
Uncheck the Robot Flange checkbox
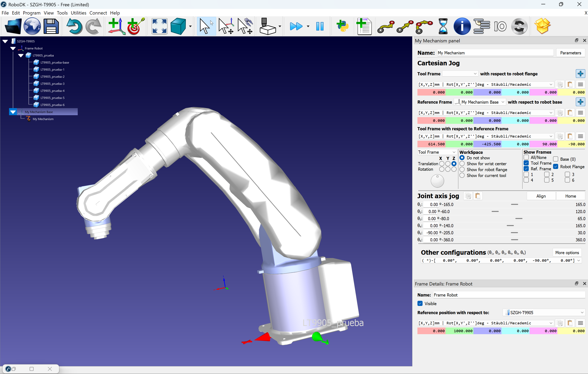[x=556, y=166]
